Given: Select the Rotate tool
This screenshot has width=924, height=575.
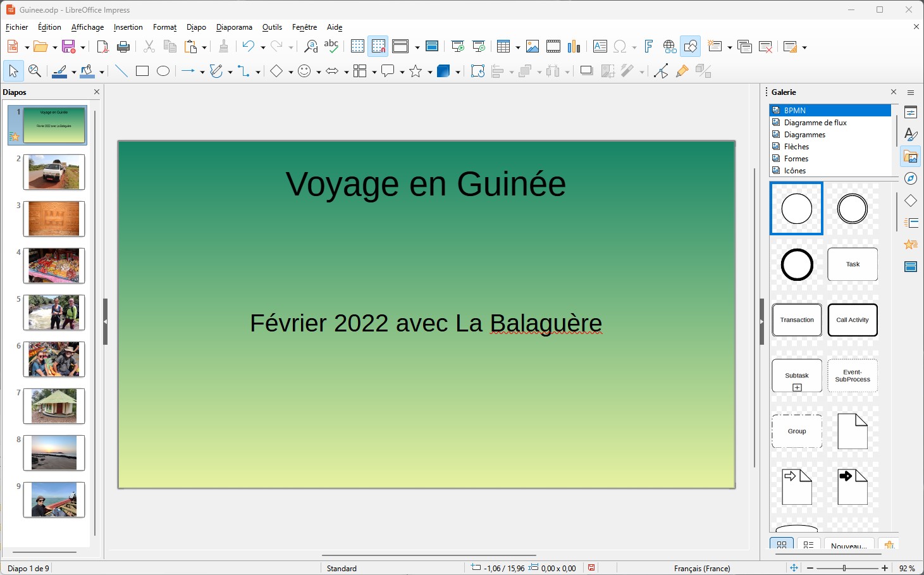Looking at the screenshot, I should (x=477, y=71).
